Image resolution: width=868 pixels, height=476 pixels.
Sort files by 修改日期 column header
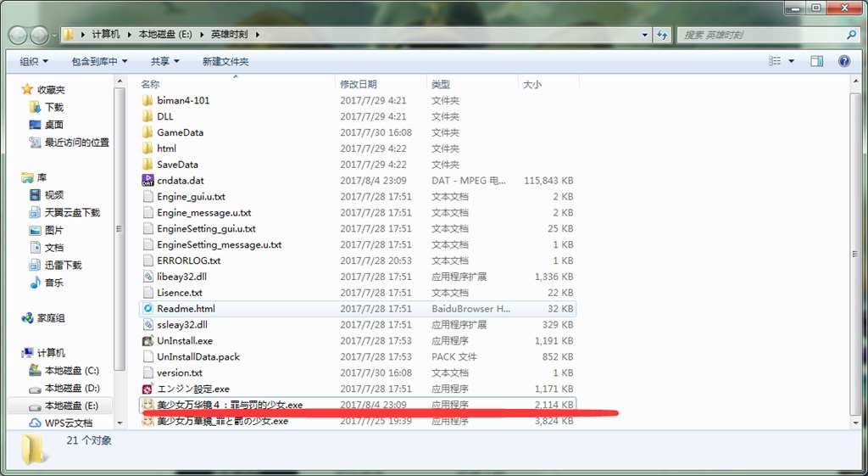(x=359, y=85)
